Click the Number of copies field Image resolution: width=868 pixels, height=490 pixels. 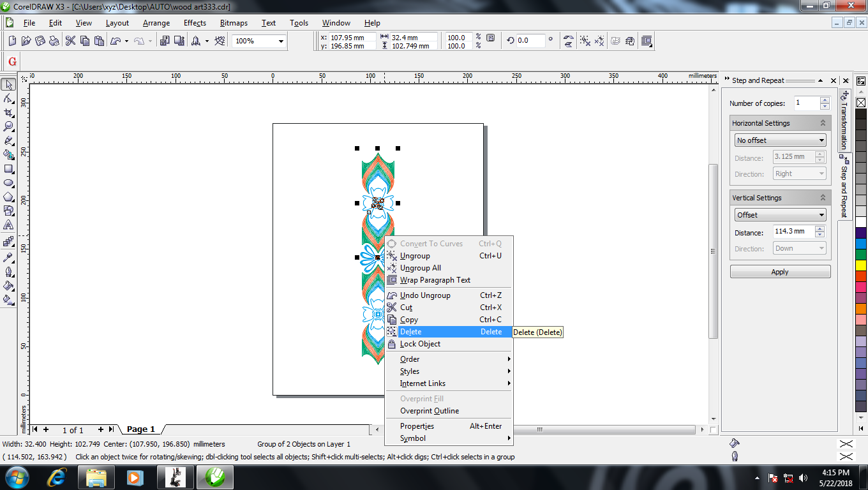click(807, 103)
